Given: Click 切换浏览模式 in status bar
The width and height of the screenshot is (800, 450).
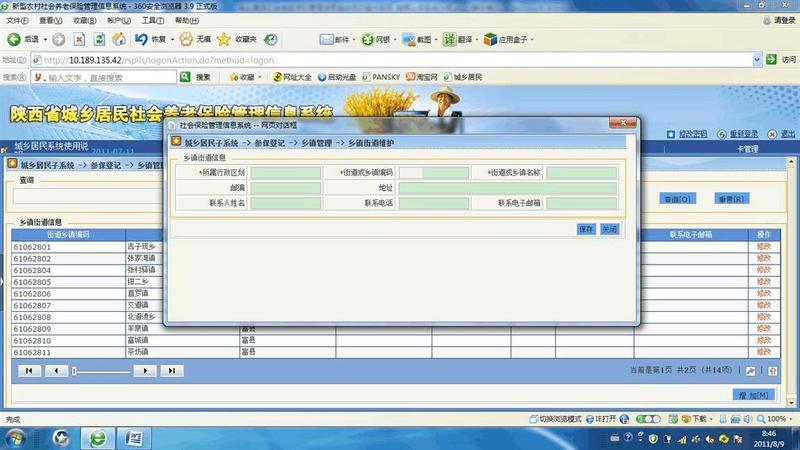Looking at the screenshot, I should click(x=556, y=419).
